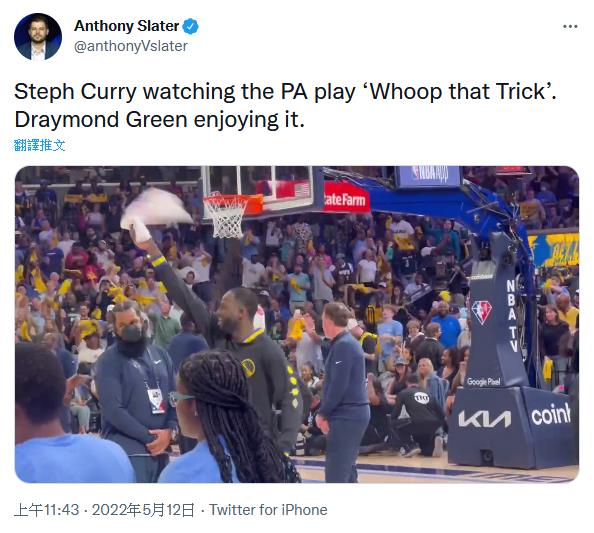
Task: Click the KIA logo in the video
Action: click(485, 419)
